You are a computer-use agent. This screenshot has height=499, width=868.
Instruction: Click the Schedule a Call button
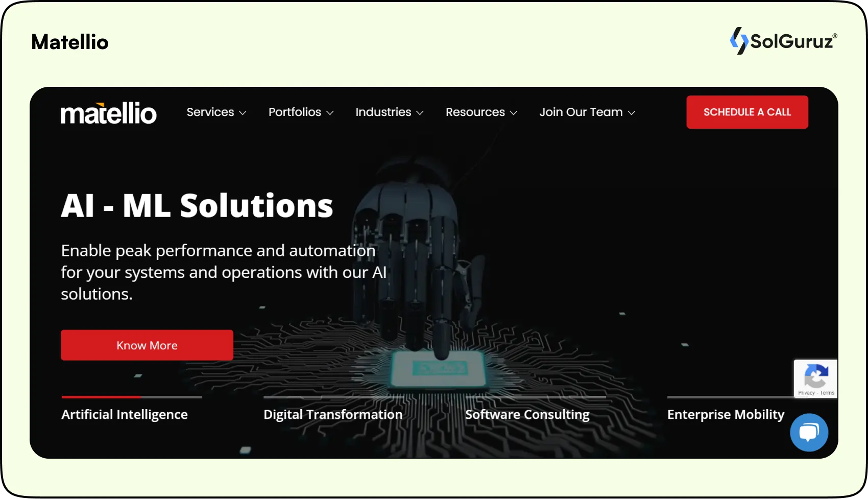click(x=747, y=112)
